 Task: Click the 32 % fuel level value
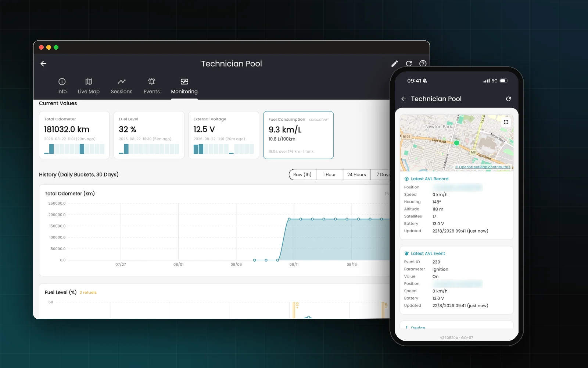coord(128,130)
